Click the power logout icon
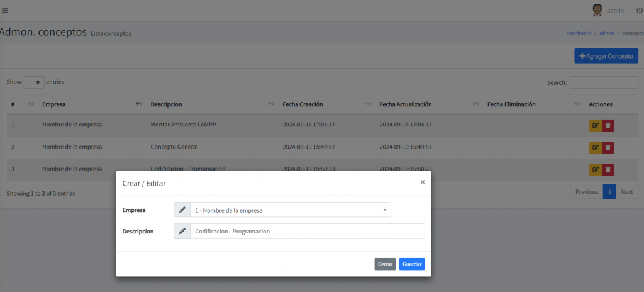644x292 pixels. (x=639, y=10)
